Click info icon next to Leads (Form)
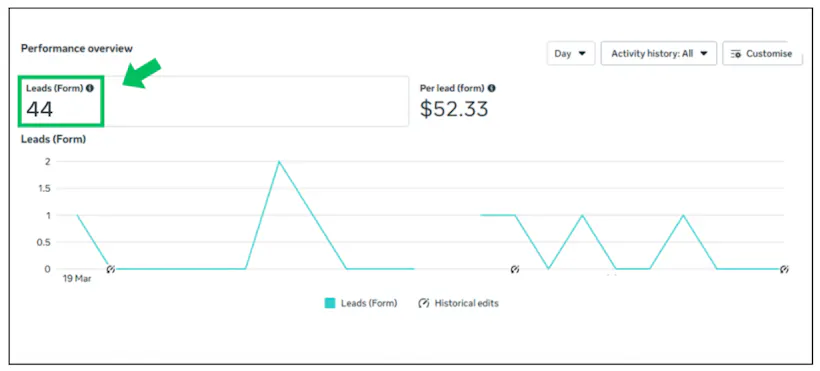This screenshot has height=371, width=820. (89, 88)
